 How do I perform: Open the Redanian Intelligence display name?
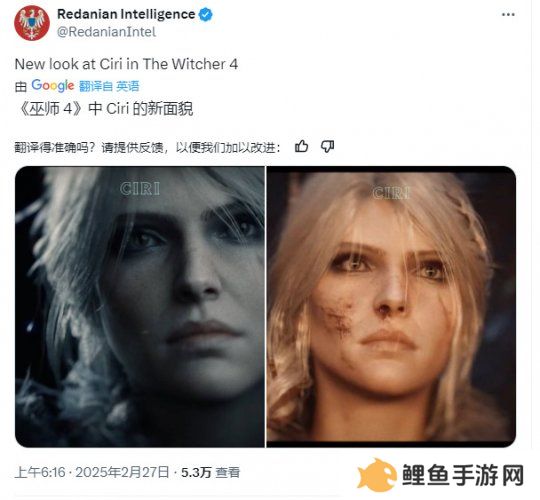pos(126,14)
